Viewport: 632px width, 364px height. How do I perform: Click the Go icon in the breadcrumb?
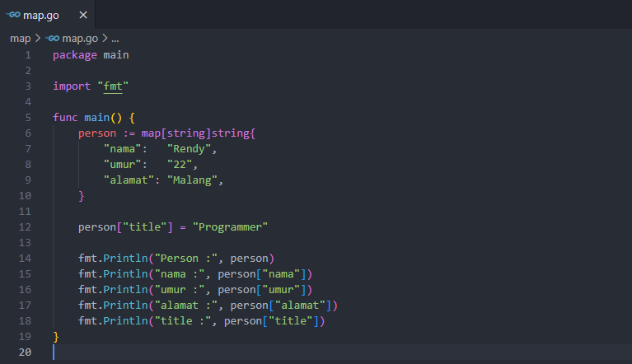(52, 38)
